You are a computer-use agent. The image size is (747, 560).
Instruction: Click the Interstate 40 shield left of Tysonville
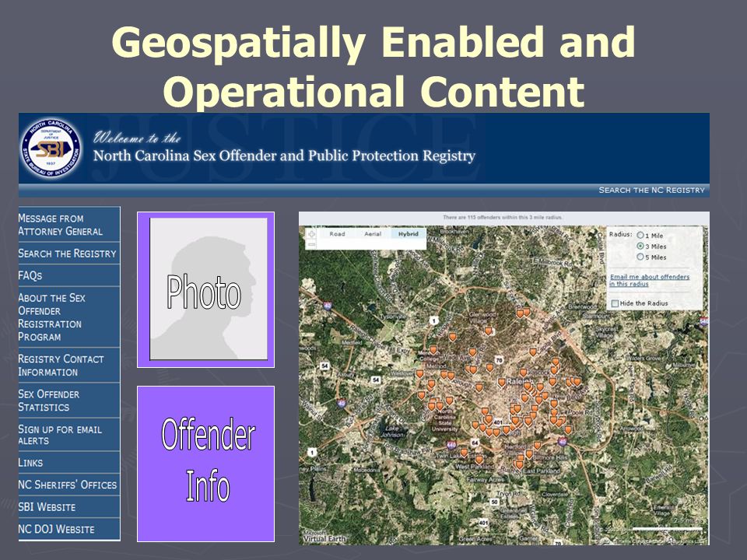coord(328,306)
